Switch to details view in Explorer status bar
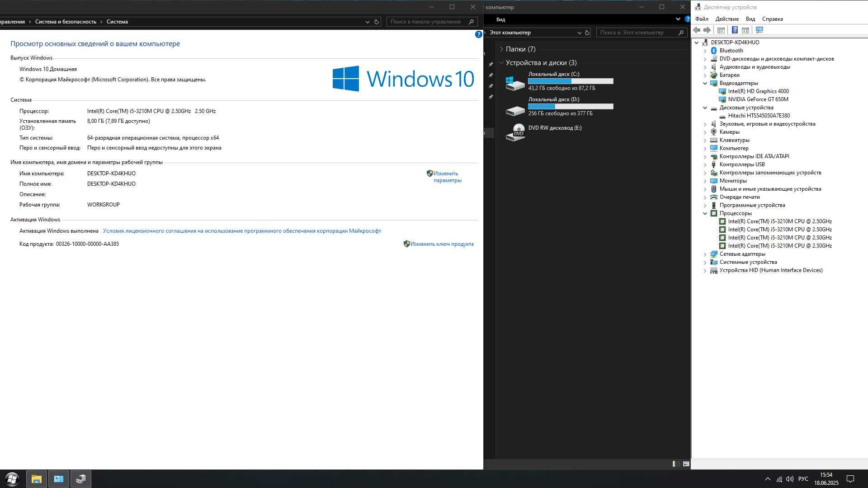This screenshot has width=868, height=488. point(676,464)
